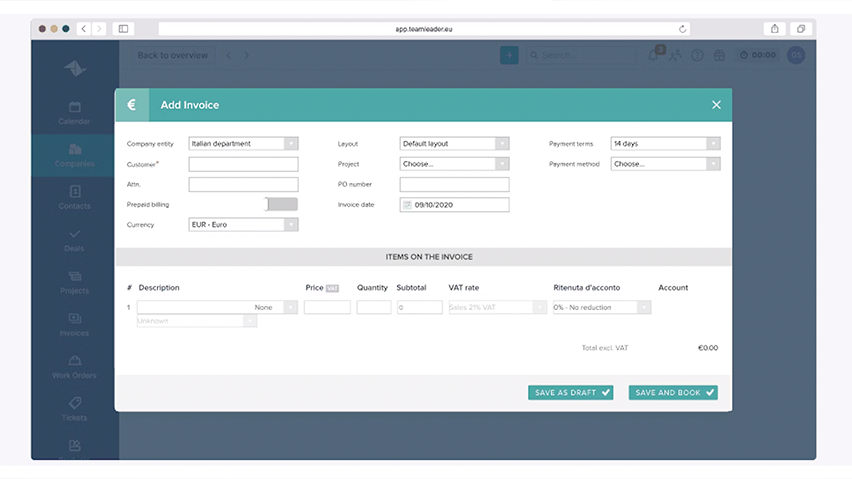Open the Layout dropdown
This screenshot has width=852, height=479.
(x=454, y=143)
